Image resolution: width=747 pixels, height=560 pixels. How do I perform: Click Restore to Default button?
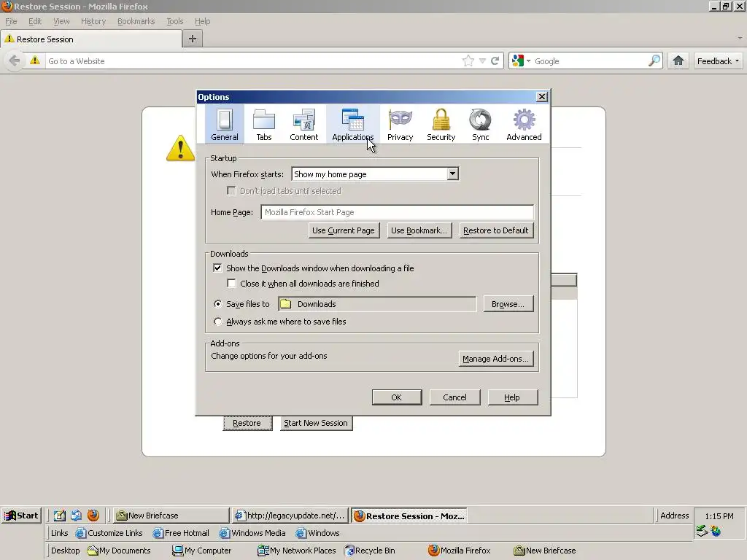point(496,230)
